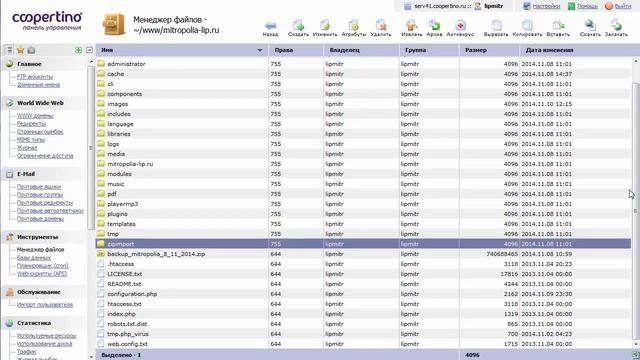
Task: Open Менеджер файлов sidebar link
Action: tap(40, 249)
